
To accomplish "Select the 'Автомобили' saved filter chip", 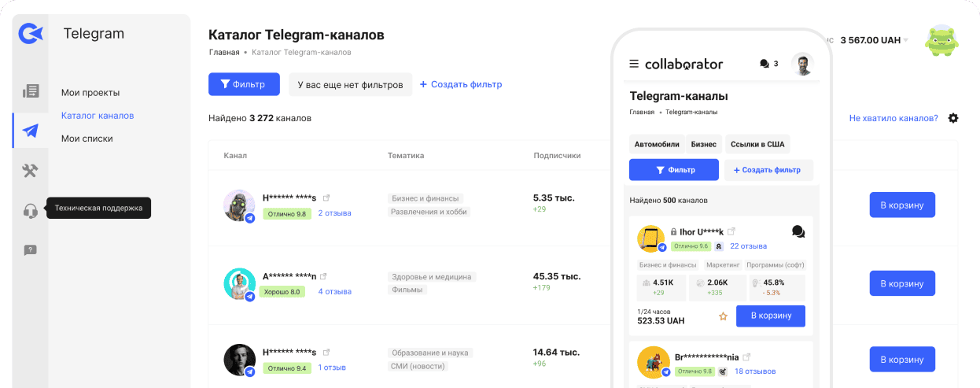I will [656, 145].
